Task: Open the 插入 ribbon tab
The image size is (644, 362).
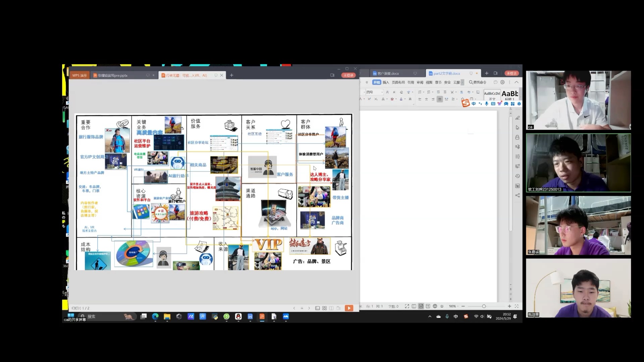Action: (x=386, y=82)
